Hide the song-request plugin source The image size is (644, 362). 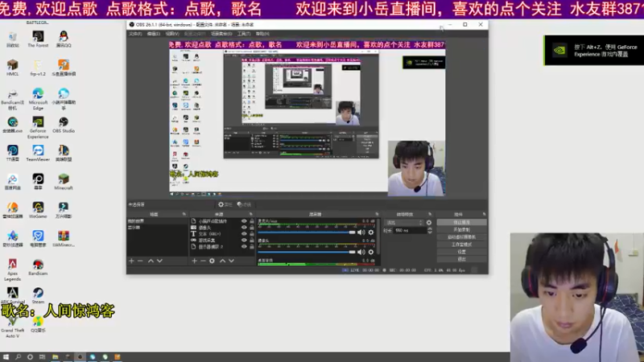(244, 221)
